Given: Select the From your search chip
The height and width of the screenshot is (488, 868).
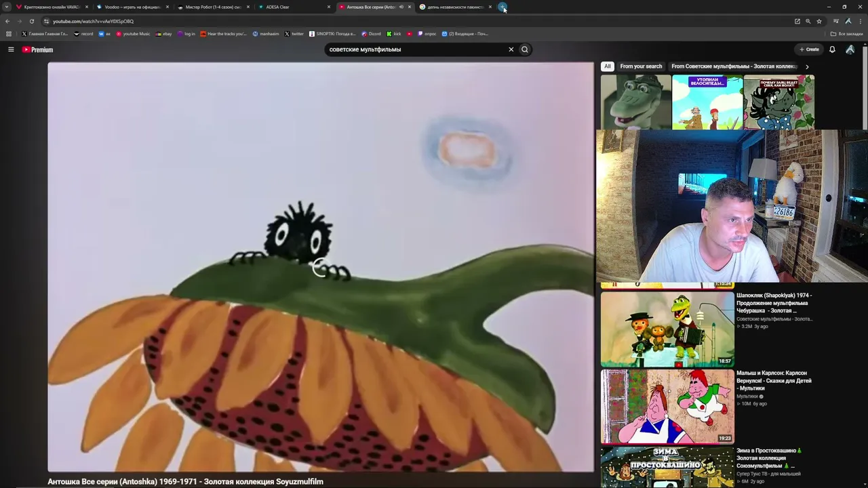Looking at the screenshot, I should coord(641,66).
